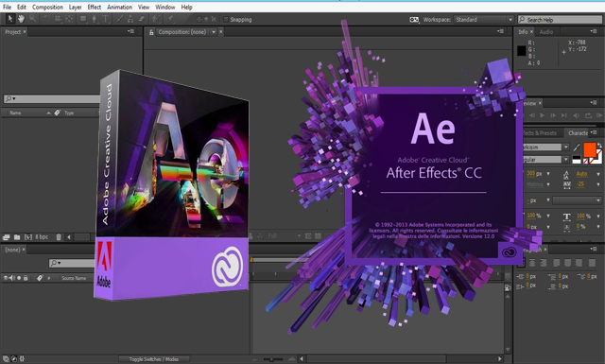Select the Brush tool

[120, 19]
